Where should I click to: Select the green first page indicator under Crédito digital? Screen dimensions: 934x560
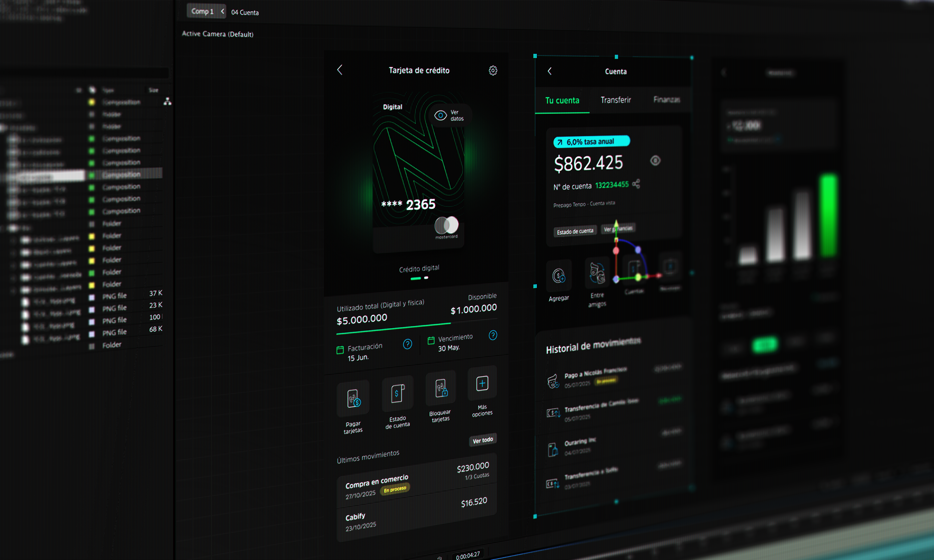(x=416, y=279)
